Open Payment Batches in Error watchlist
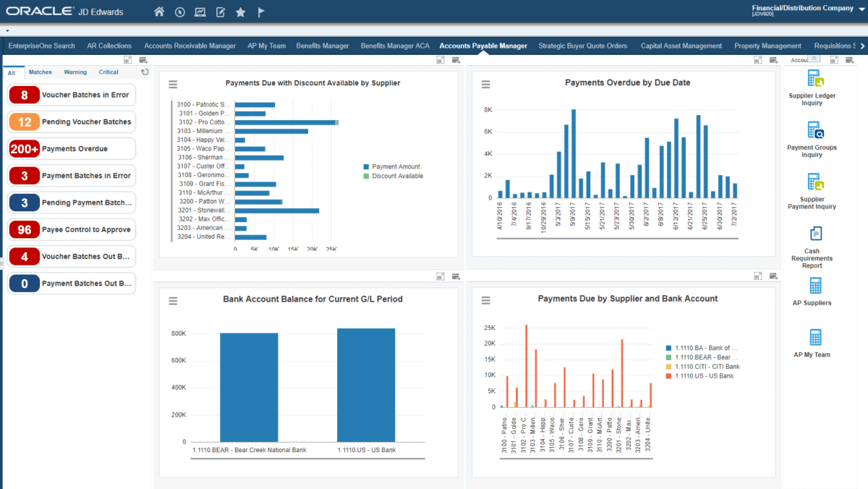 [x=72, y=176]
